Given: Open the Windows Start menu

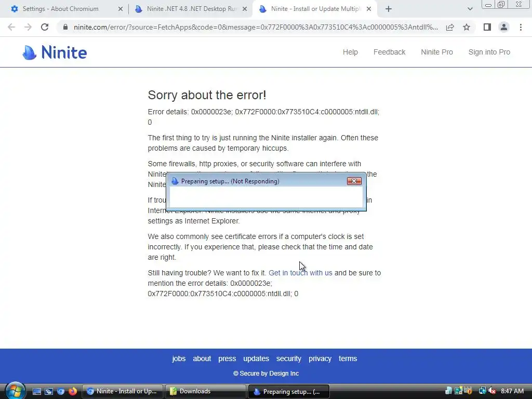Looking at the screenshot, I should pyautogui.click(x=15, y=391).
